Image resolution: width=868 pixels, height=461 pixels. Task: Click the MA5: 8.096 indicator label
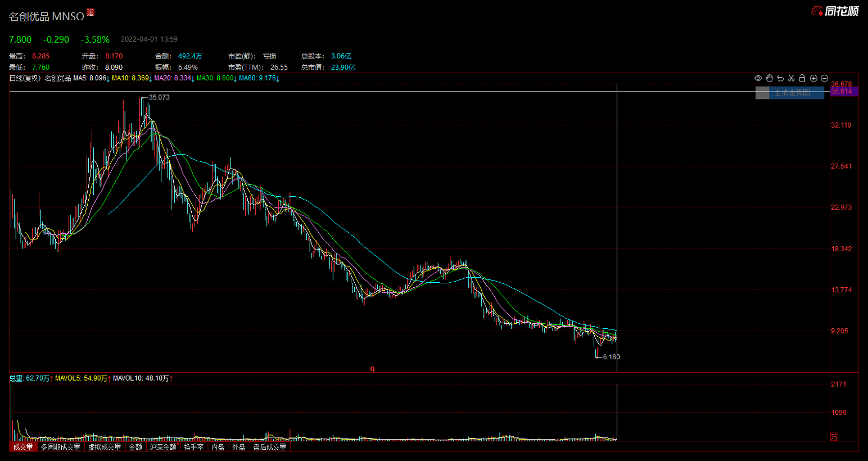pyautogui.click(x=91, y=78)
